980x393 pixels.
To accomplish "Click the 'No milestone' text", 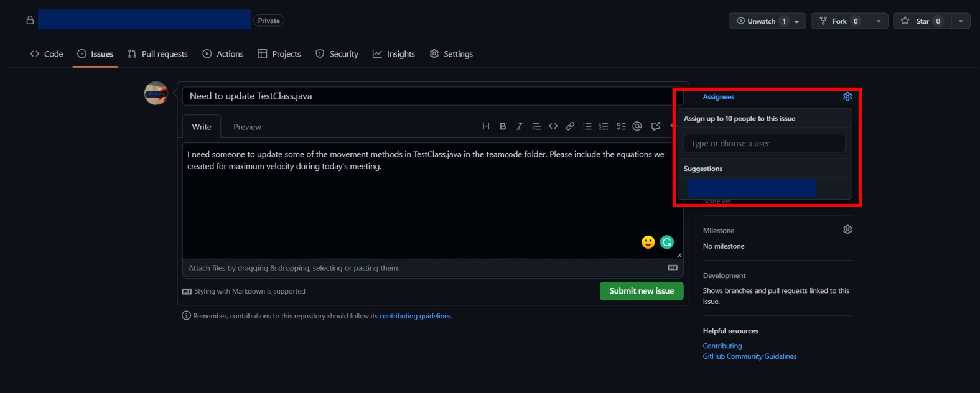I will click(724, 246).
